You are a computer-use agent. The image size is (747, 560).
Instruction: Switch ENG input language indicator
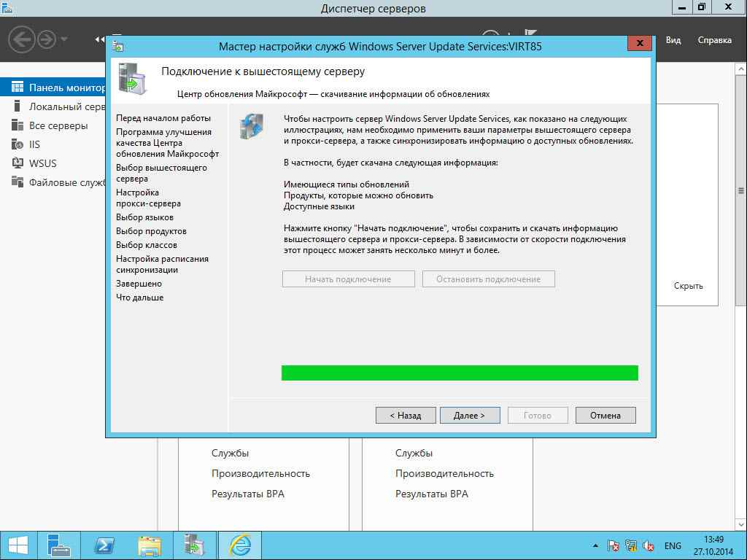673,545
